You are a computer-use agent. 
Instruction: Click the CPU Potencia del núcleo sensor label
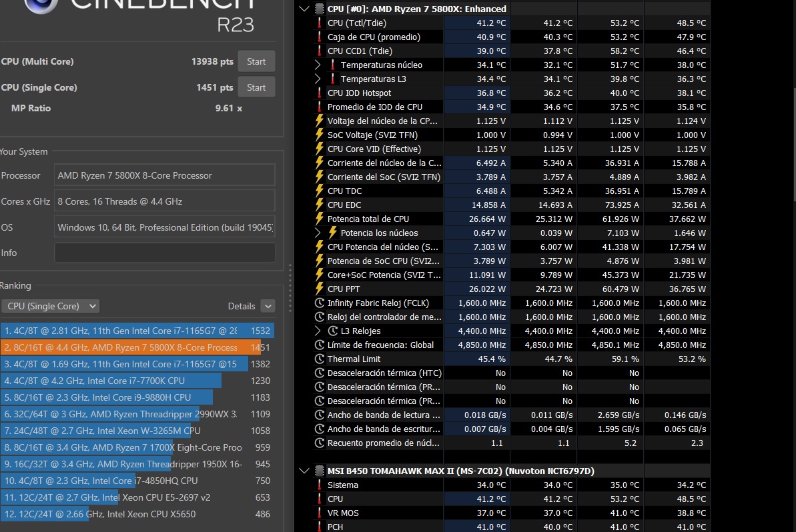point(383,247)
